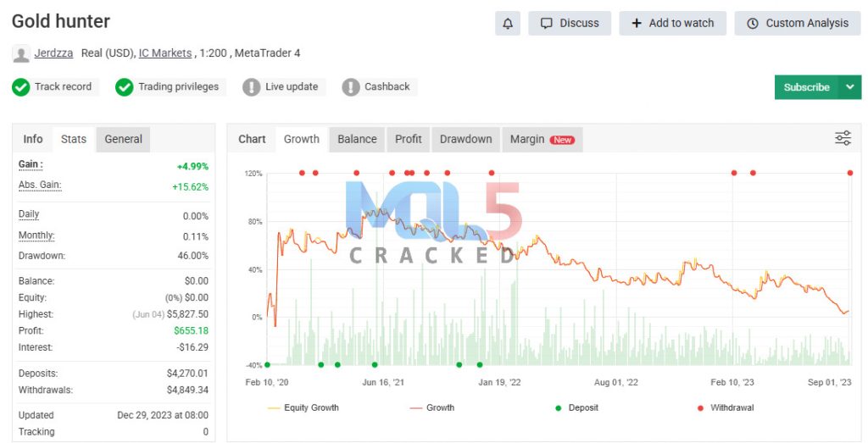Expand the Subscribe dropdown arrow

[x=850, y=87]
